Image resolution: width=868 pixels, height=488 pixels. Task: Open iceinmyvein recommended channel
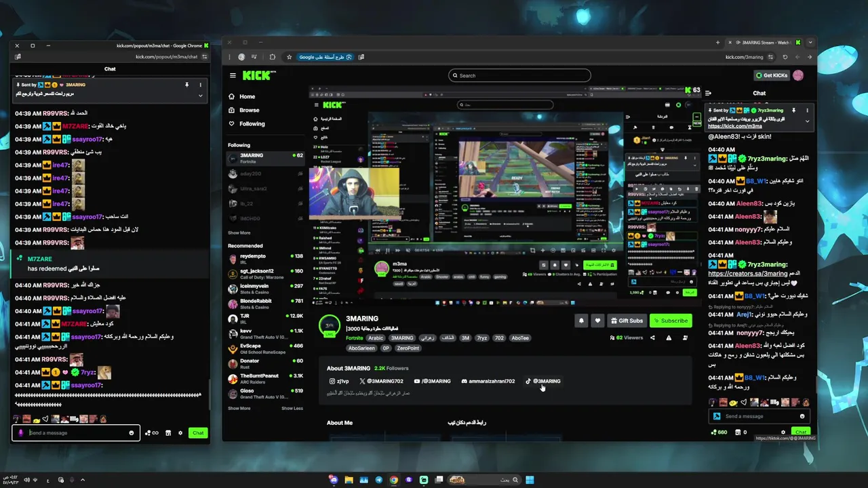click(265, 288)
